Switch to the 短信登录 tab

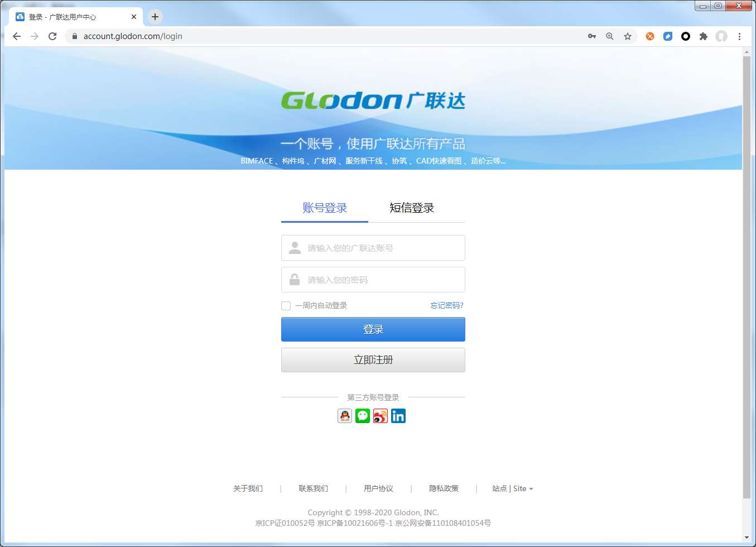tap(412, 208)
